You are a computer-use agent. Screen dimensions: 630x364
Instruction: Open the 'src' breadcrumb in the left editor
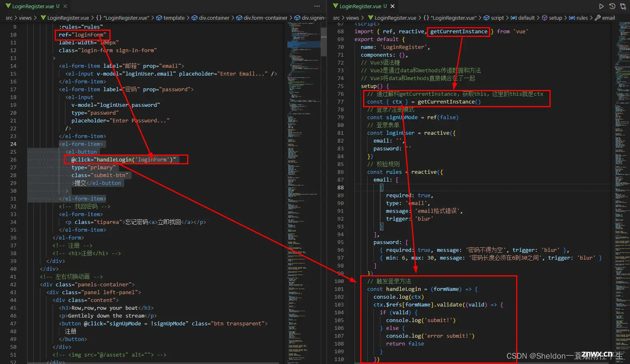click(9, 18)
